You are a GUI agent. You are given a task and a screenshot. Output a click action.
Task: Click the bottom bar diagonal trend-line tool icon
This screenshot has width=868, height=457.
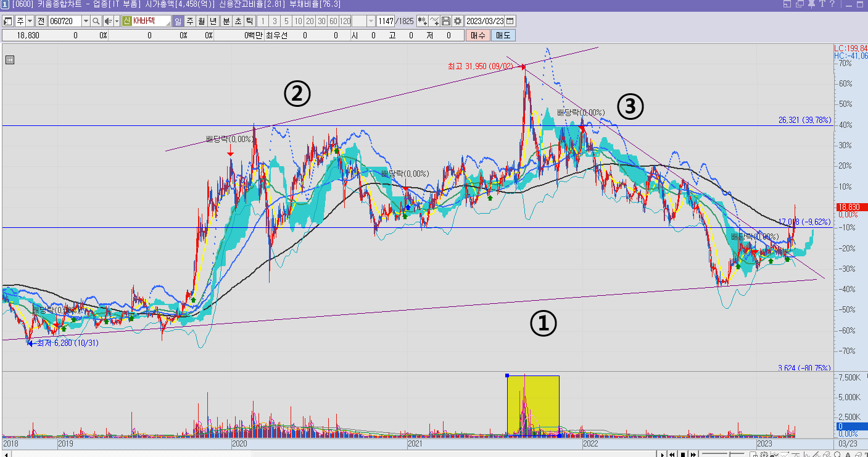(816, 454)
